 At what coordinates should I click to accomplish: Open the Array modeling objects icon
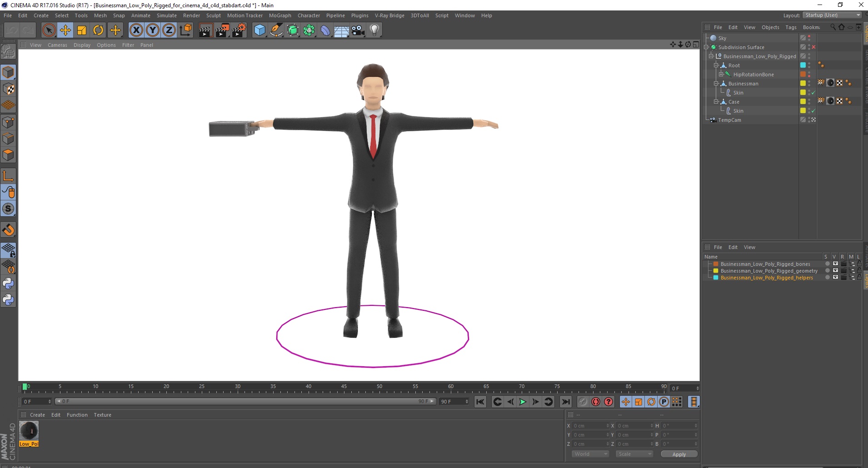309,30
